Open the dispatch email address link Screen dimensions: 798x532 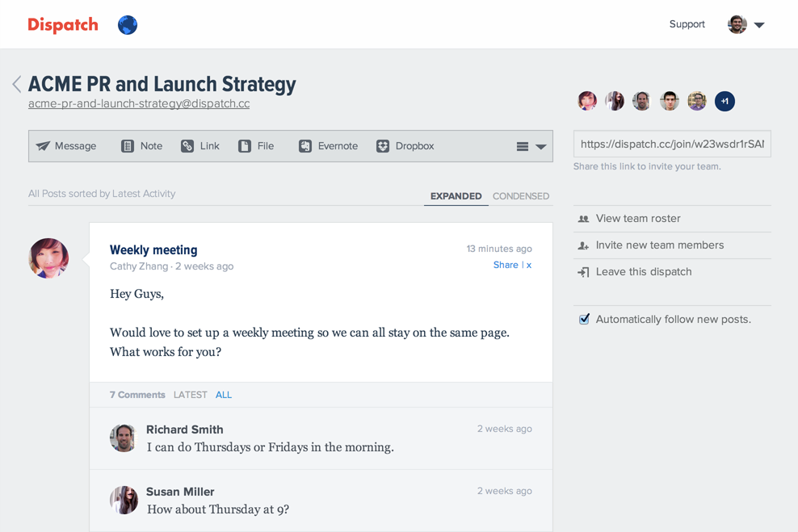click(x=138, y=103)
